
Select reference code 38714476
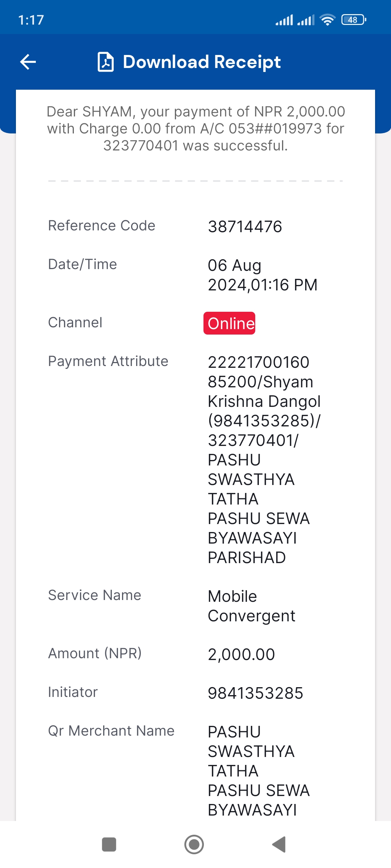pos(245,227)
